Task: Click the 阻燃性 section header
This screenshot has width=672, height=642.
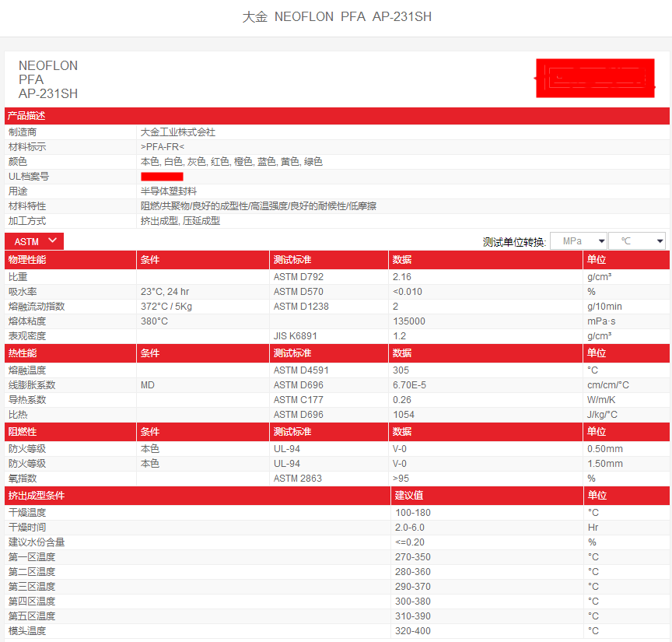Action: [70, 431]
